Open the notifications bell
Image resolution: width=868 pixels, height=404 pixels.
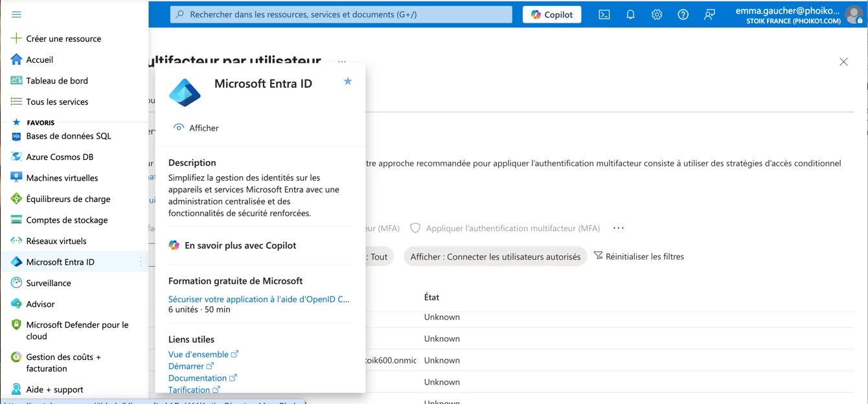tap(630, 14)
